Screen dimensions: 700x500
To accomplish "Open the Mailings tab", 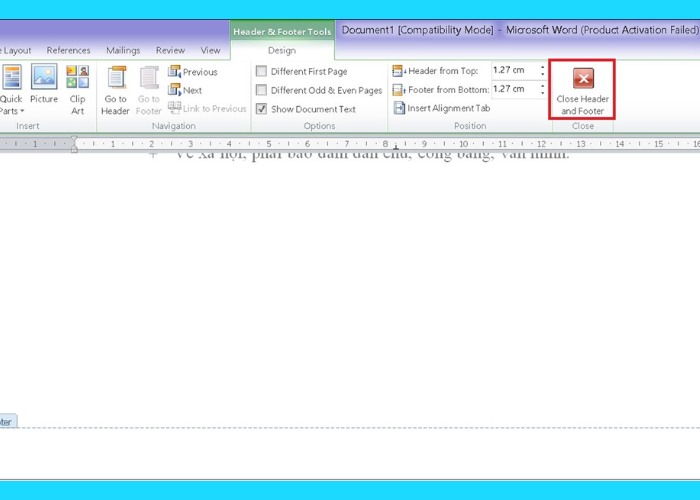I will (123, 50).
